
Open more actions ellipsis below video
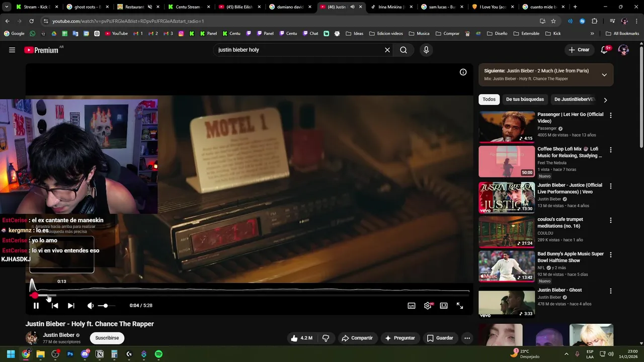(467, 338)
